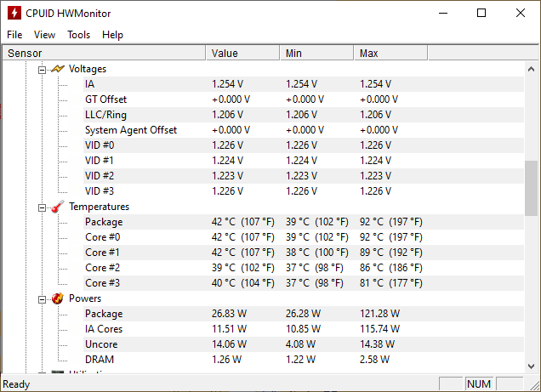This screenshot has height=392, width=541.
Task: Select the GT Offset row
Action: [304, 99]
